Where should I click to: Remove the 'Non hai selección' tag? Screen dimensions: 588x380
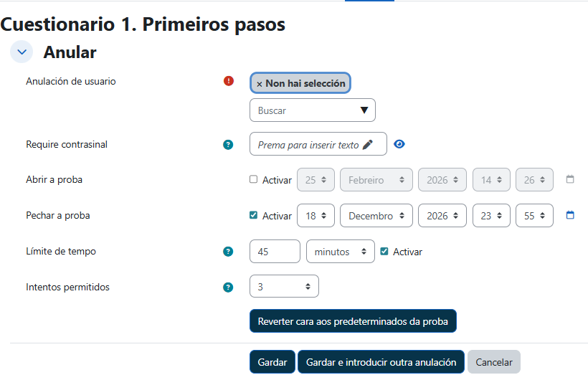[x=260, y=84]
